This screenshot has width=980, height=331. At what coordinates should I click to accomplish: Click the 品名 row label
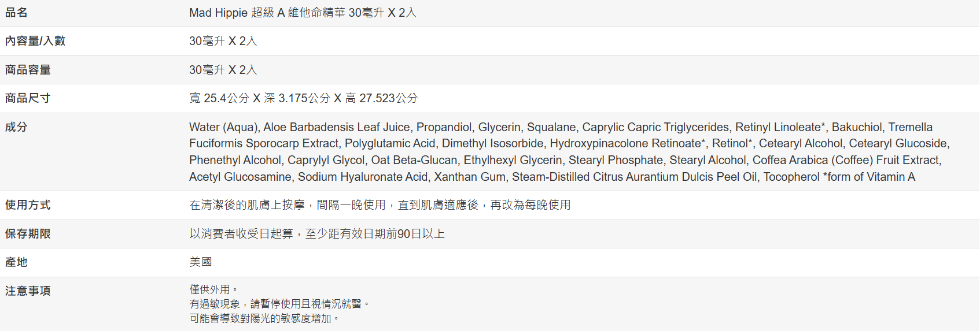[x=16, y=13]
